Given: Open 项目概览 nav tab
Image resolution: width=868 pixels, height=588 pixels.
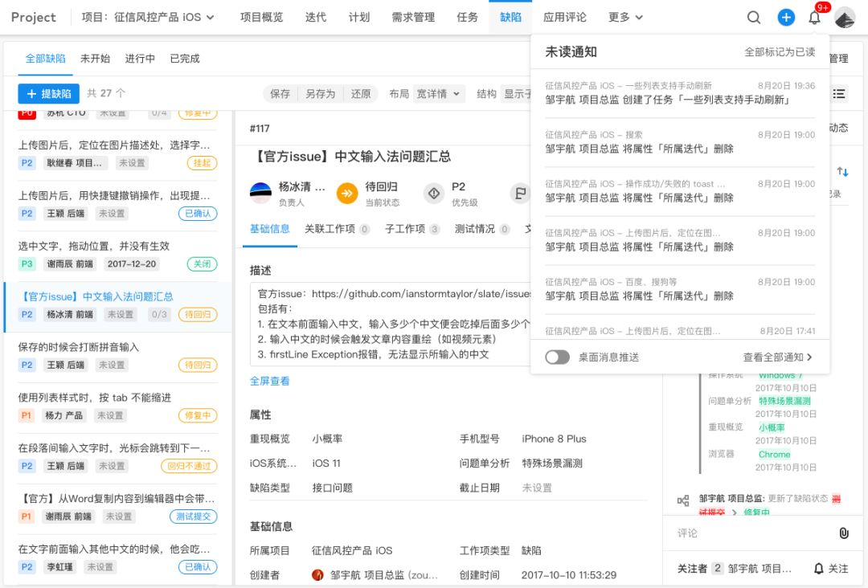Looking at the screenshot, I should (x=261, y=18).
